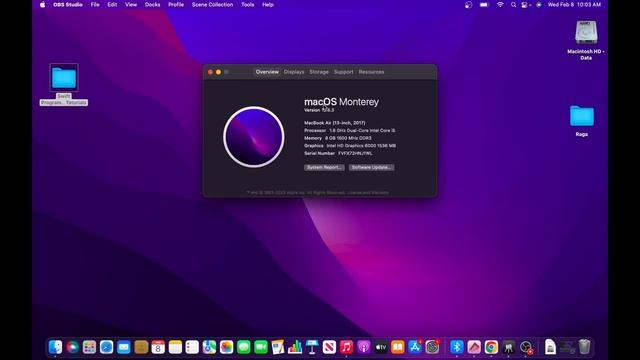This screenshot has height=360, width=640.
Task: Open the Mail app in Dock
Action: click(x=124, y=347)
